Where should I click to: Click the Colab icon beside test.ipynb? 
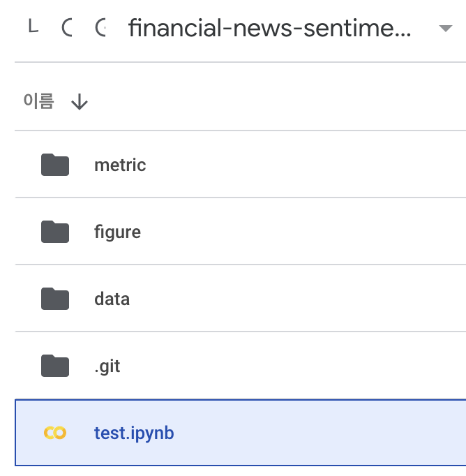[55, 433]
